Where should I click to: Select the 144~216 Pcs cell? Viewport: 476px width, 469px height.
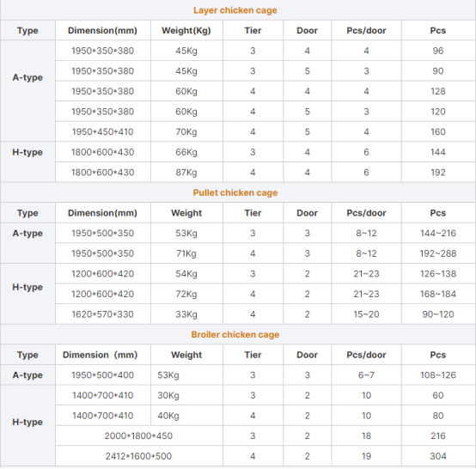click(x=438, y=233)
